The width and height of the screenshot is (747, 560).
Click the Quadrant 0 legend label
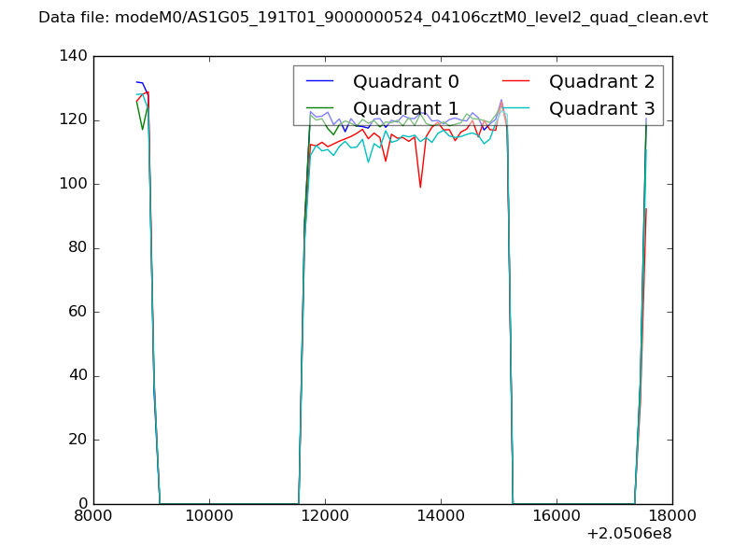point(405,81)
